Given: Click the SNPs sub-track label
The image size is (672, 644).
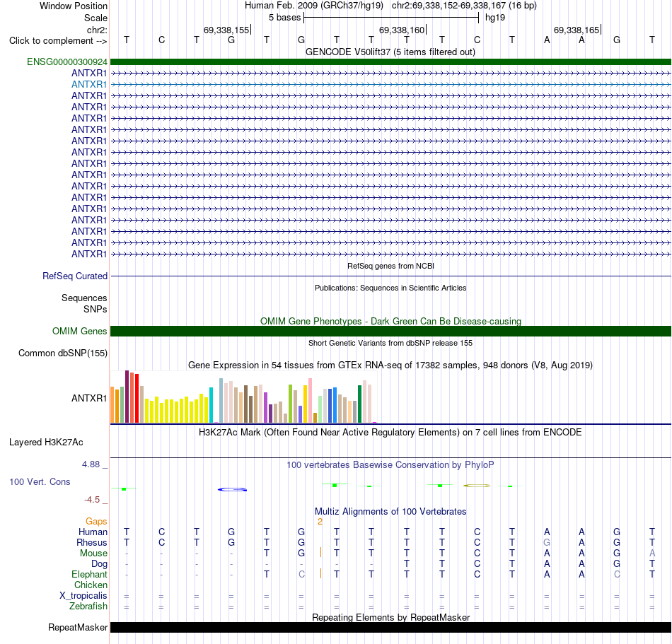Looking at the screenshot, I should (x=95, y=309).
